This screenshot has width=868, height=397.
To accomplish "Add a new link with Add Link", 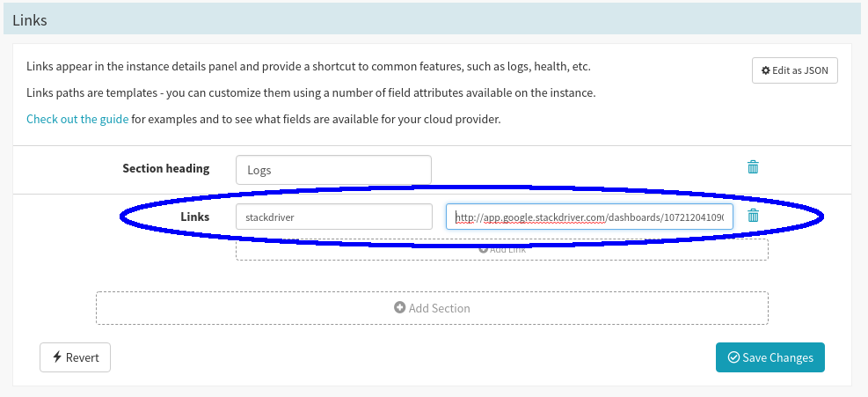I will tap(501, 249).
